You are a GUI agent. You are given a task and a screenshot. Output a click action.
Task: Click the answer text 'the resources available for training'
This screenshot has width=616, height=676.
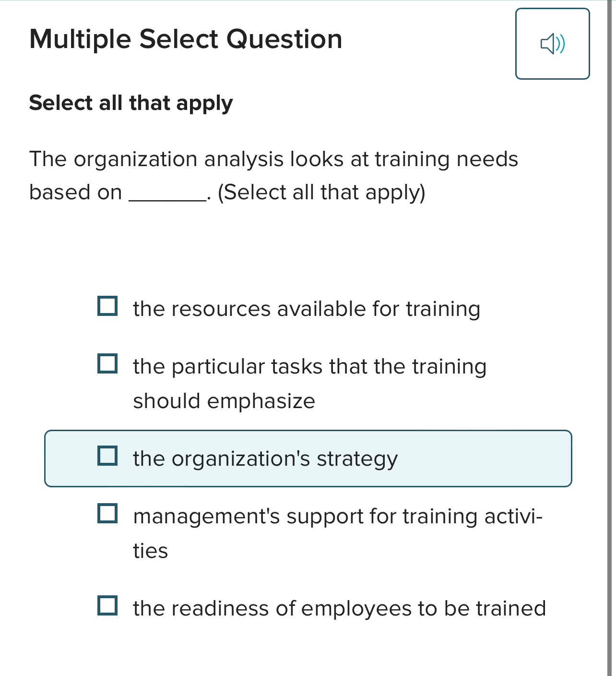coord(307,309)
